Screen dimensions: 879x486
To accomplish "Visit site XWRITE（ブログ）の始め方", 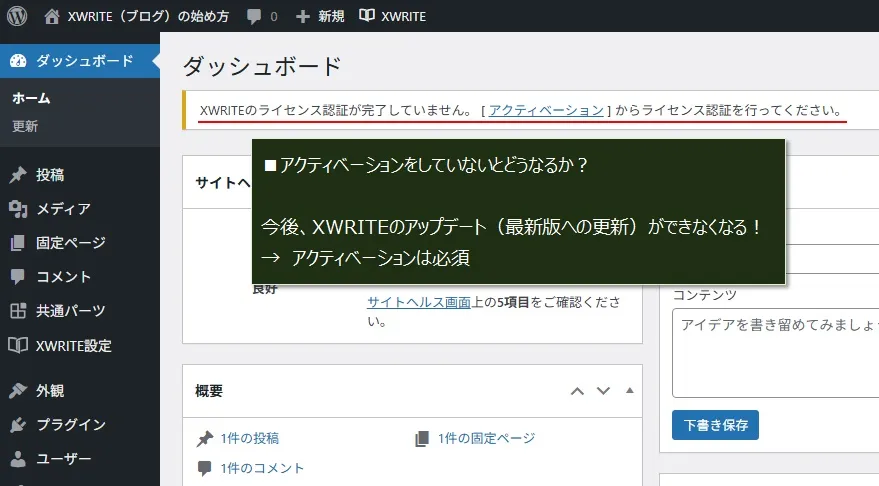I will pyautogui.click(x=148, y=16).
